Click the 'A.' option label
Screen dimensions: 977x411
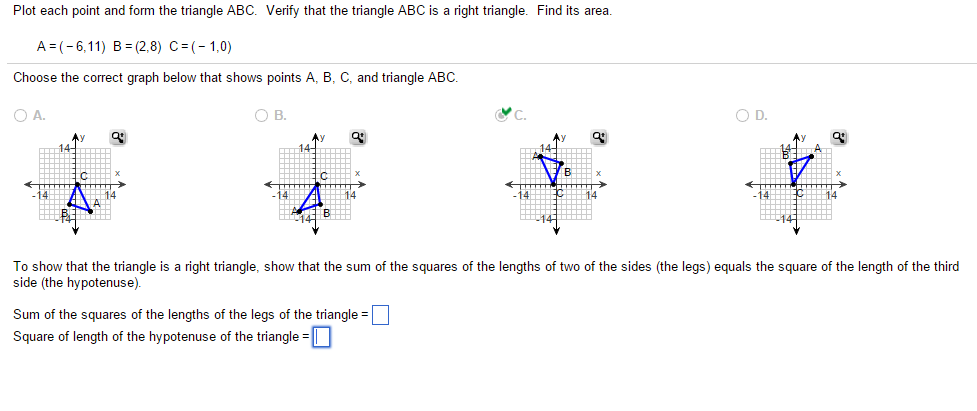pos(39,115)
